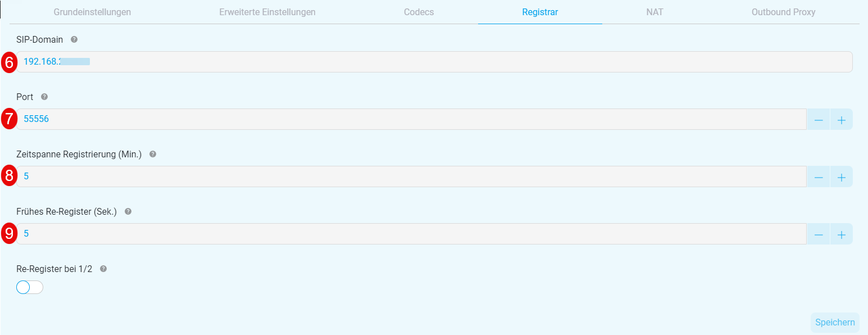The height and width of the screenshot is (335, 868).
Task: Focus the SIP-Domain input field
Action: [434, 62]
